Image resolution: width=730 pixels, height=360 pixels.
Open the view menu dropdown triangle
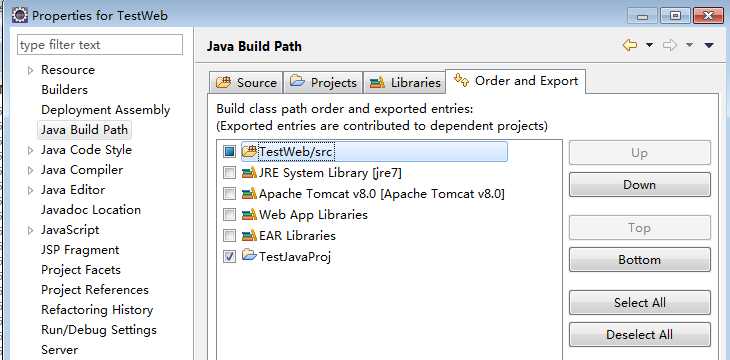[x=709, y=45]
